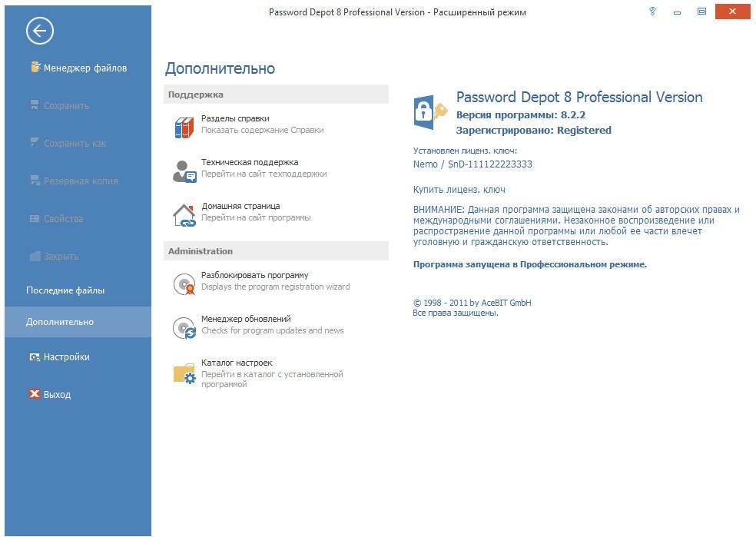Minimize the Password Depot window
Image resolution: width=756 pixels, height=537 pixels.
(677, 12)
